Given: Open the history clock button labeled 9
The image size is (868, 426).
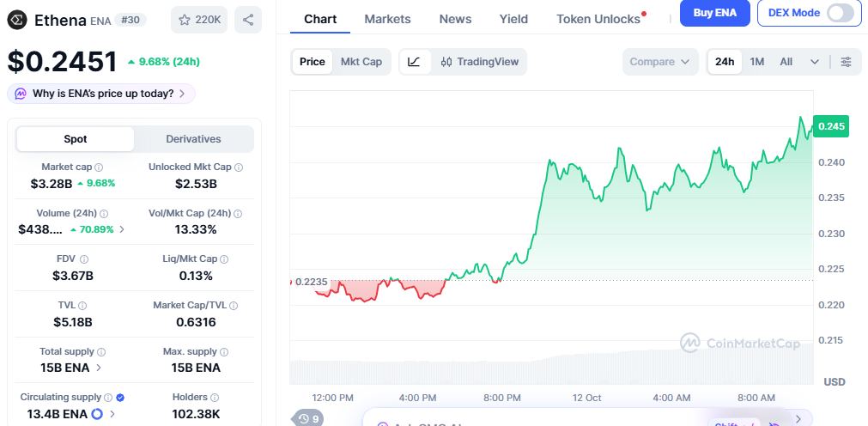Looking at the screenshot, I should point(307,419).
